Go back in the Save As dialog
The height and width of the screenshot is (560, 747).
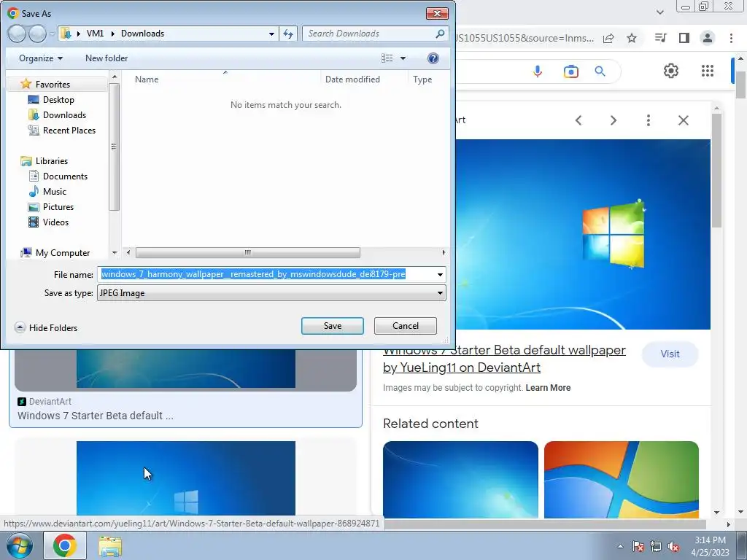pyautogui.click(x=18, y=34)
